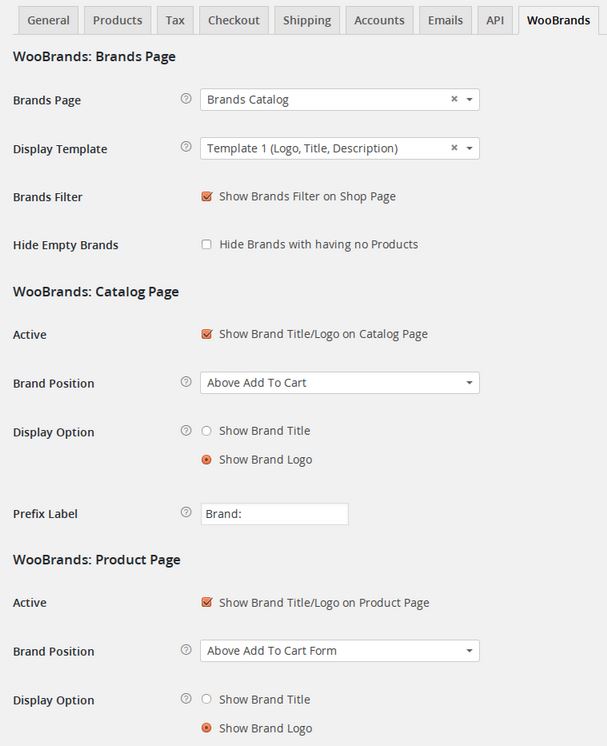Toggle Show Brands Filter on Shop Page
607x746 pixels.
click(x=206, y=196)
